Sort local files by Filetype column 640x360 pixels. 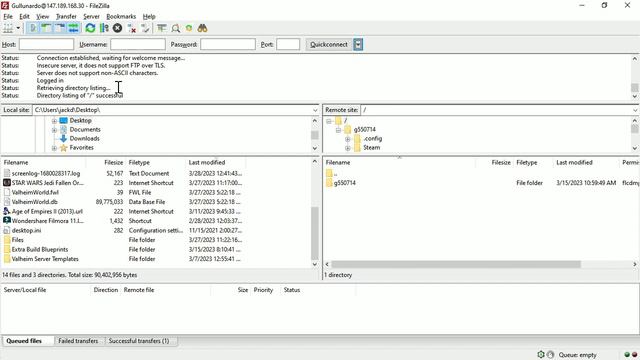tap(139, 162)
